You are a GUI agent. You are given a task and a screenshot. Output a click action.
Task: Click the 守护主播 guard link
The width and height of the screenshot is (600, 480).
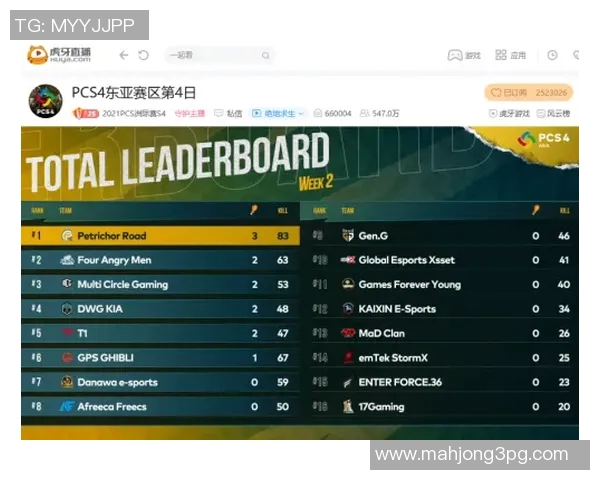(189, 114)
